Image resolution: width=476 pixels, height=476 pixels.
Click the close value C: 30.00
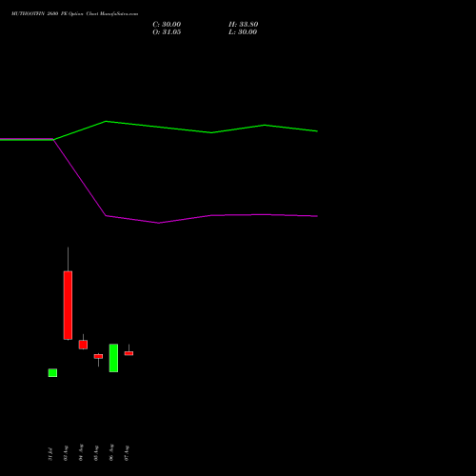(167, 25)
